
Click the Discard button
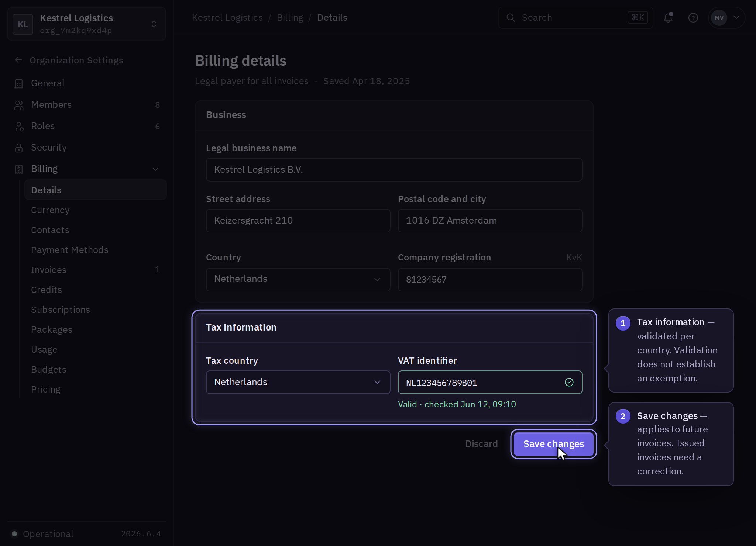(481, 444)
